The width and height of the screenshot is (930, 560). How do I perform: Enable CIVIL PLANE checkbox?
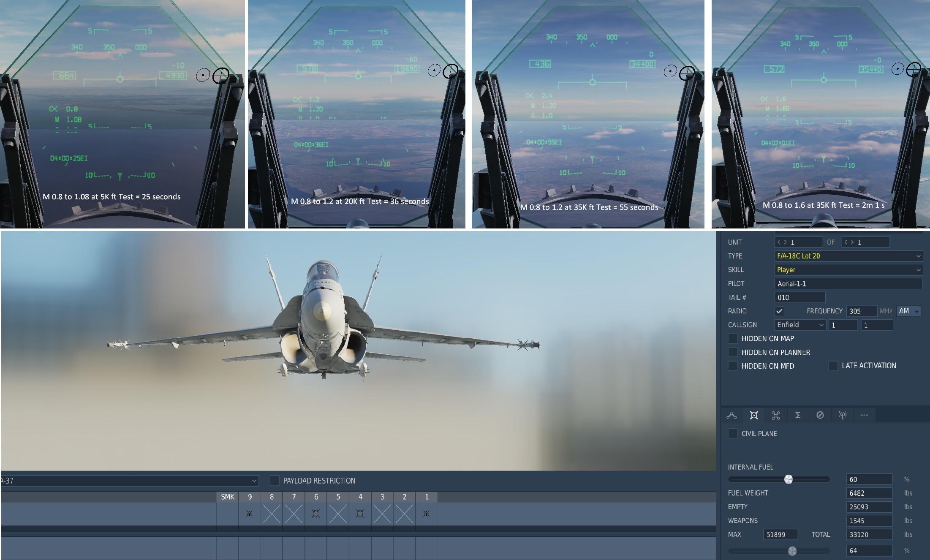(x=733, y=433)
